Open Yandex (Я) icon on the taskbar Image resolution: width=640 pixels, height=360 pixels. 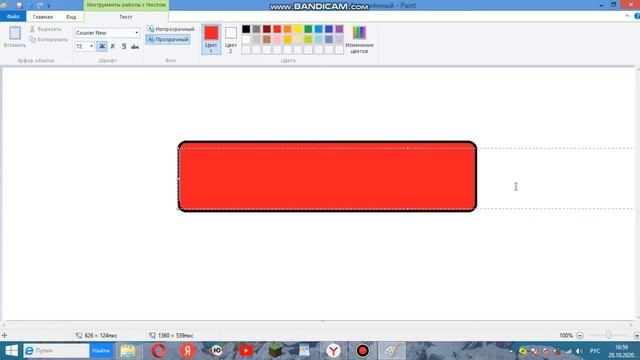click(188, 351)
